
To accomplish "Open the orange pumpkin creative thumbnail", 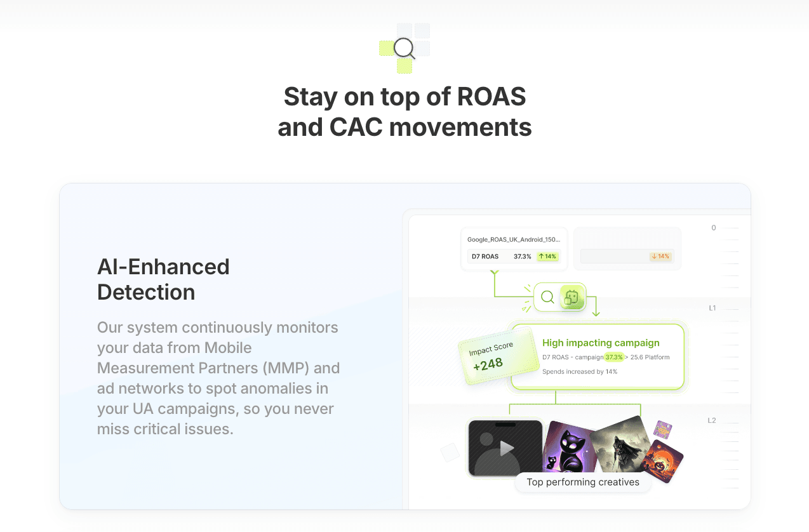I will 662,462.
